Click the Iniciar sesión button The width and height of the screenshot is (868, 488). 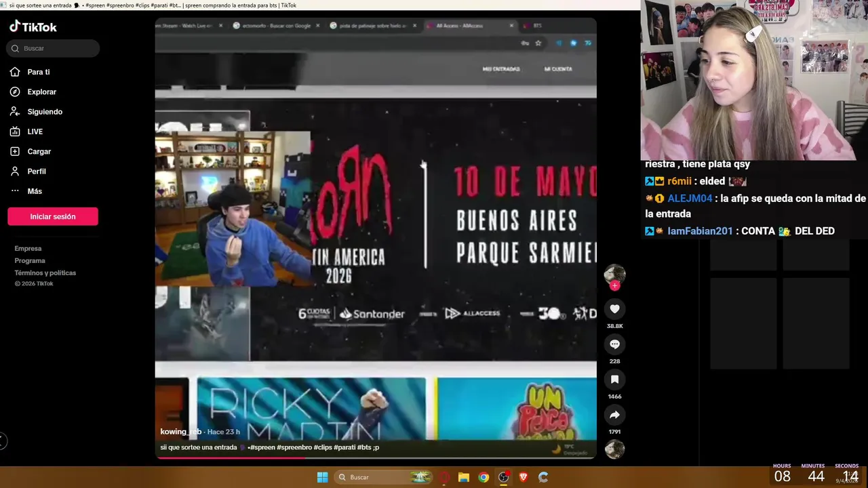pyautogui.click(x=53, y=216)
